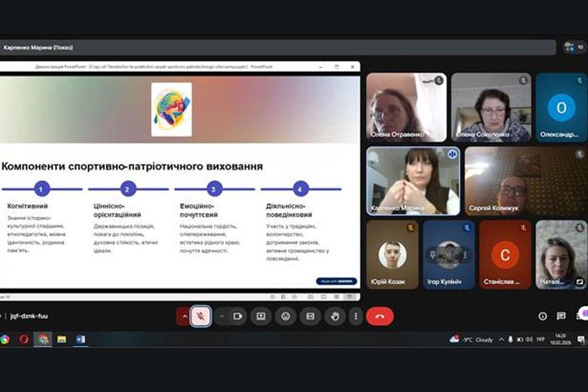Maximize the shared PowerPoint window
This screenshot has height=392, width=588.
336,67
